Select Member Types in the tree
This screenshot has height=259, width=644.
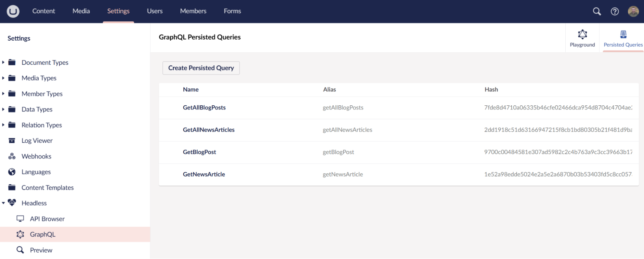pos(42,94)
